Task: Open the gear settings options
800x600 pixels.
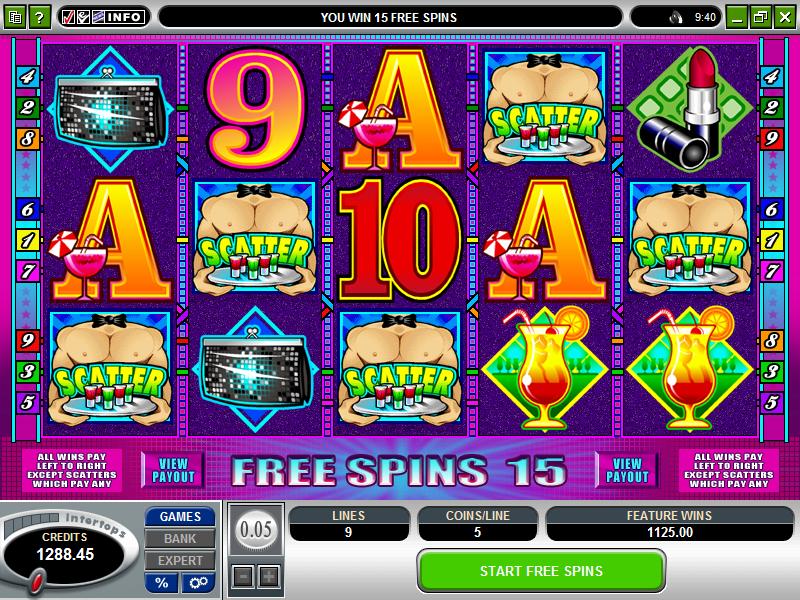Action: pyautogui.click(x=198, y=582)
